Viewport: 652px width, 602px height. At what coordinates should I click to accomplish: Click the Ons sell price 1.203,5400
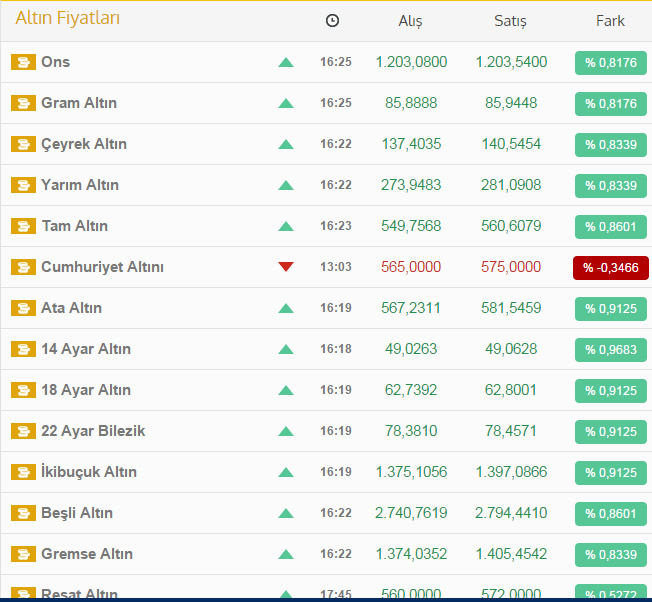[511, 62]
